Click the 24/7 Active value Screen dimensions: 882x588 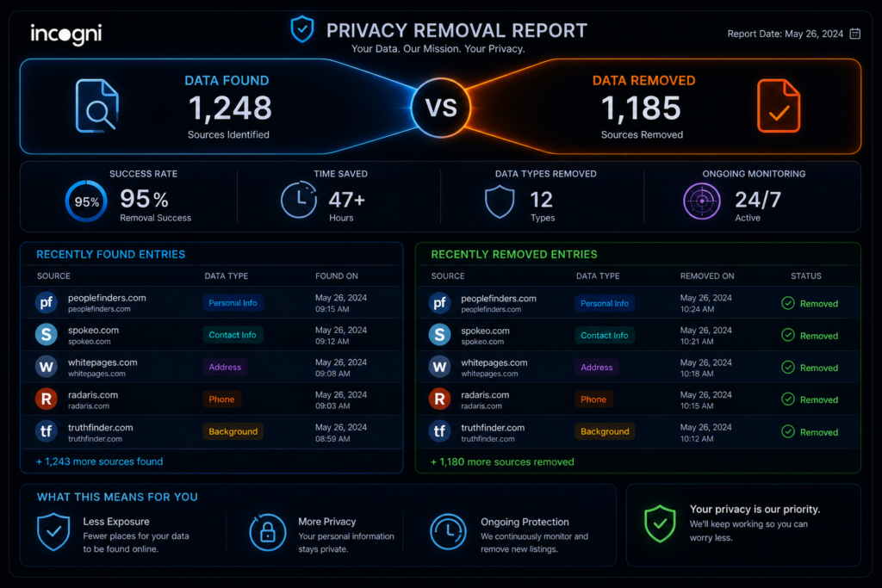tap(758, 200)
